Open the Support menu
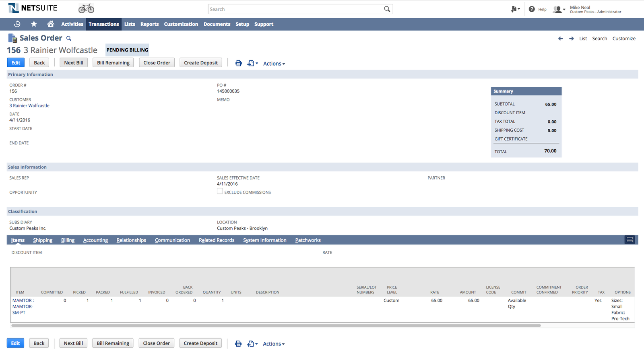Viewport: 644px width, 349px height. pos(264,24)
